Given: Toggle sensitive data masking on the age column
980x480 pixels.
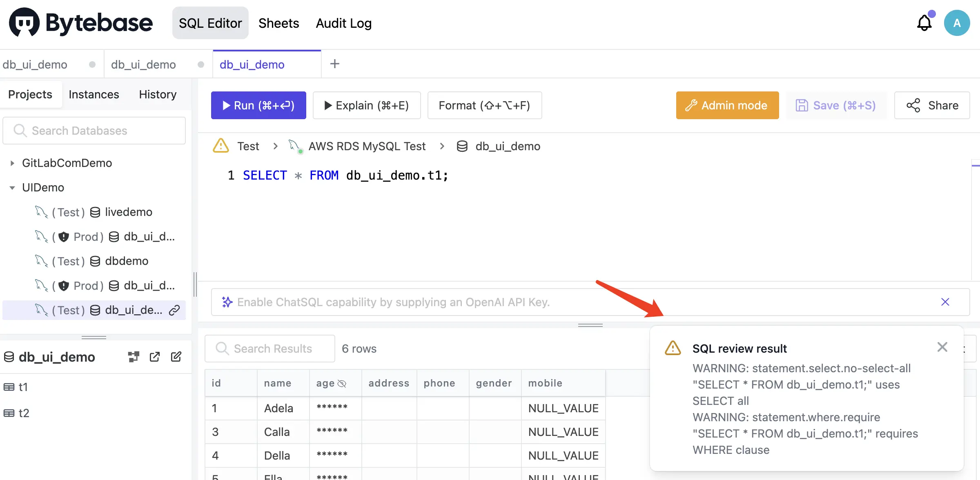Looking at the screenshot, I should 342,383.
